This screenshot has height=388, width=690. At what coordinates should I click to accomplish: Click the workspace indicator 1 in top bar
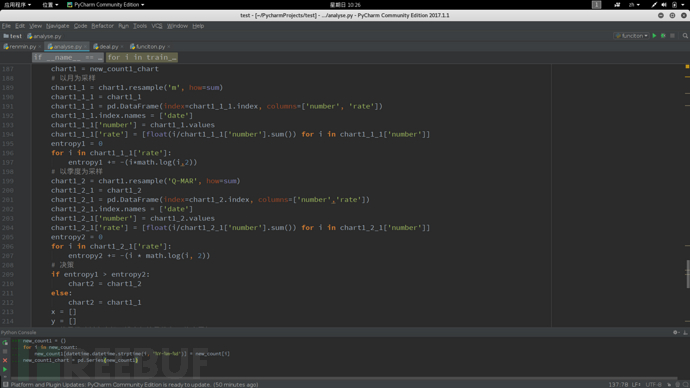point(596,4)
